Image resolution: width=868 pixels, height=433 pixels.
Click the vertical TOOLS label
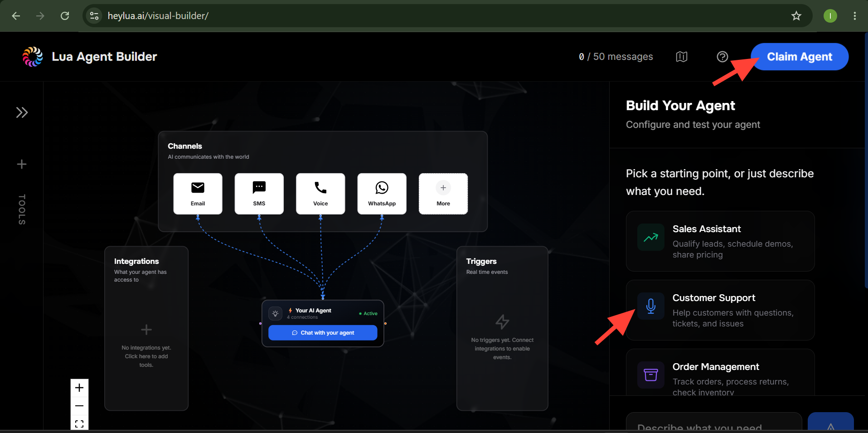(x=22, y=209)
